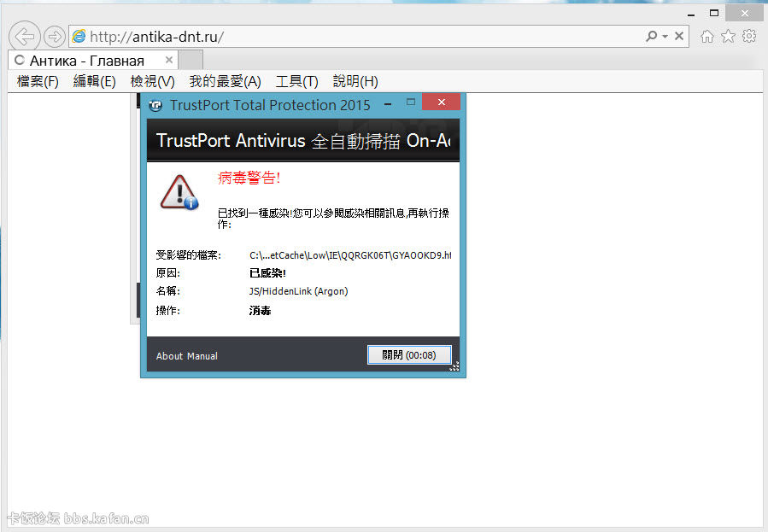Click the virus warning triangle icon
768x532 pixels.
(179, 192)
